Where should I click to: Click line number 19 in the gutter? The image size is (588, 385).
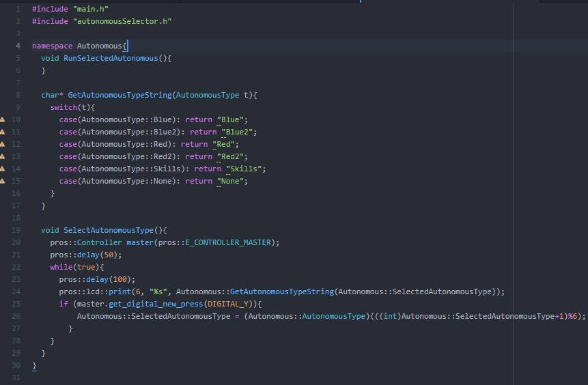(16, 230)
